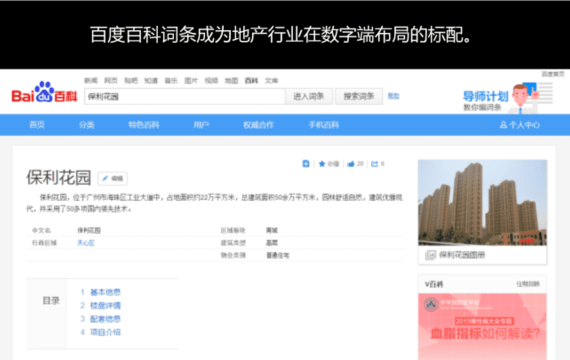This screenshot has height=360, width=570.
Task: Jump to 楼盘详情 in the table of contents
Action: click(x=105, y=305)
